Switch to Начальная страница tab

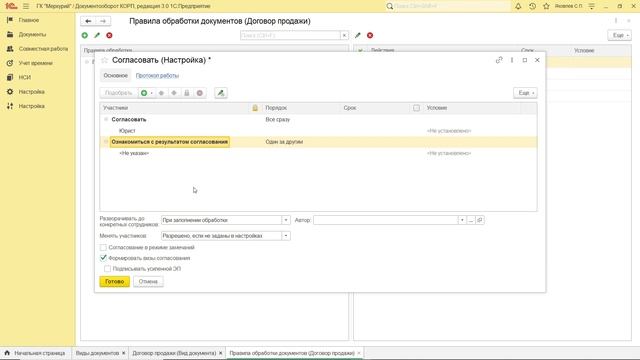pos(35,353)
